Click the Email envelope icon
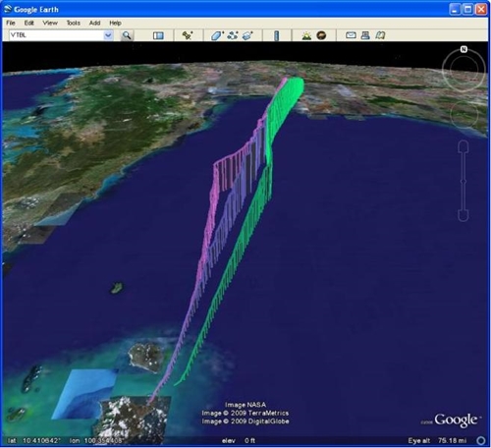Viewport: 491px width, 448px height. click(351, 35)
